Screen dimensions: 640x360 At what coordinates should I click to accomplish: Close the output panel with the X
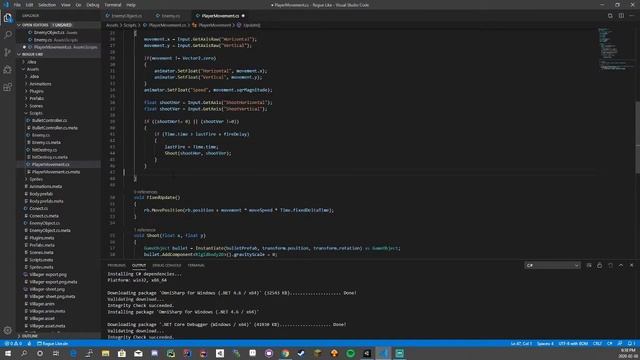click(x=631, y=265)
